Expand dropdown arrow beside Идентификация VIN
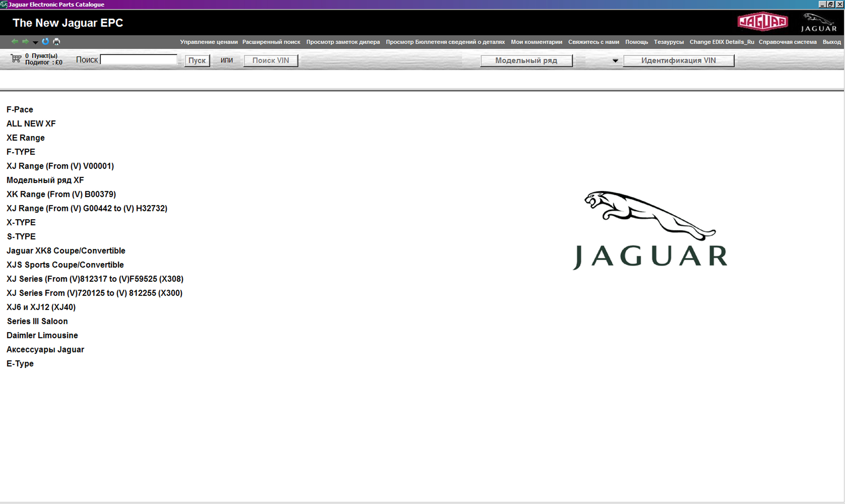Viewport: 845px width, 504px height. coord(615,61)
